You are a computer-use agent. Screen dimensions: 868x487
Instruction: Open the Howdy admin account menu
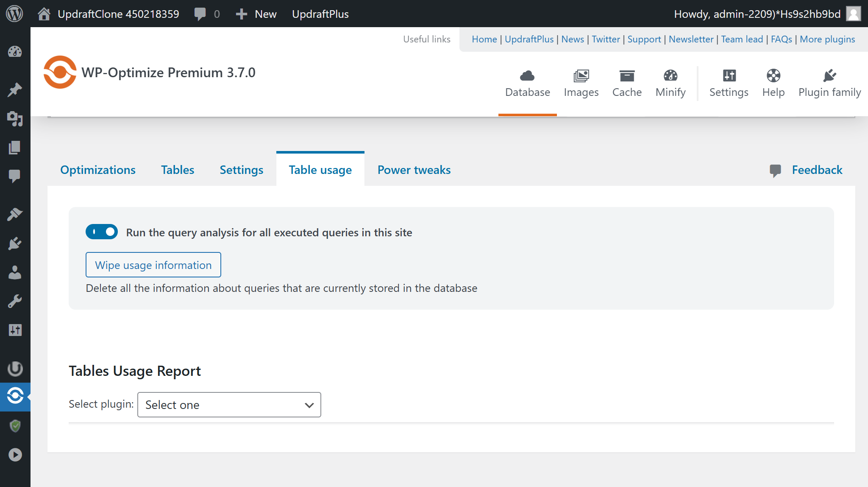pyautogui.click(x=757, y=14)
